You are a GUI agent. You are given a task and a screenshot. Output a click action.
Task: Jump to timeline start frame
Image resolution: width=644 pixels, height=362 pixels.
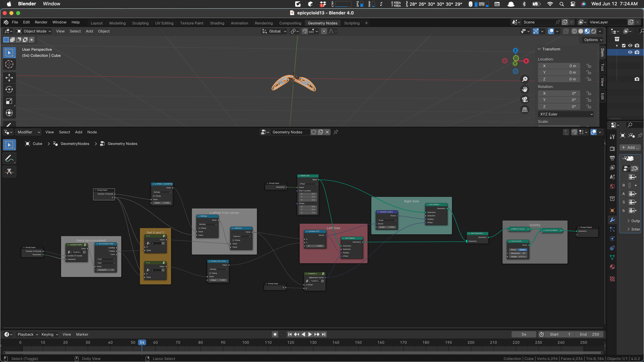click(290, 334)
